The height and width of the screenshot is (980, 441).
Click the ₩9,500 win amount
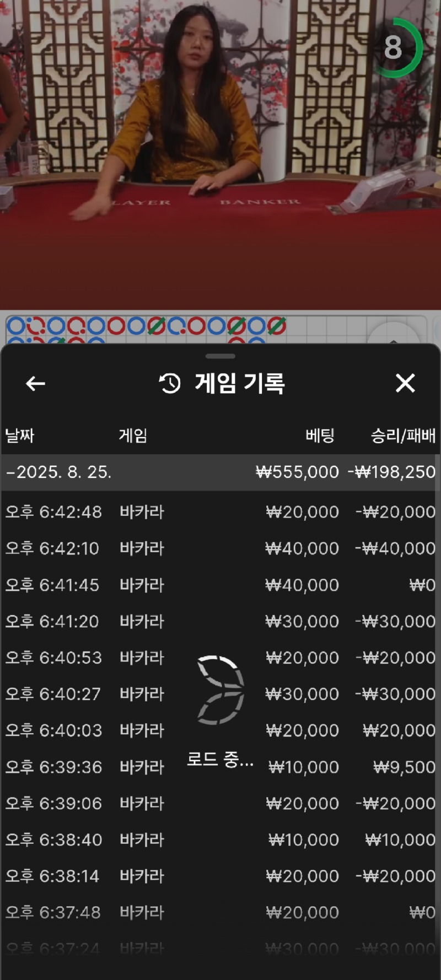pos(404,767)
